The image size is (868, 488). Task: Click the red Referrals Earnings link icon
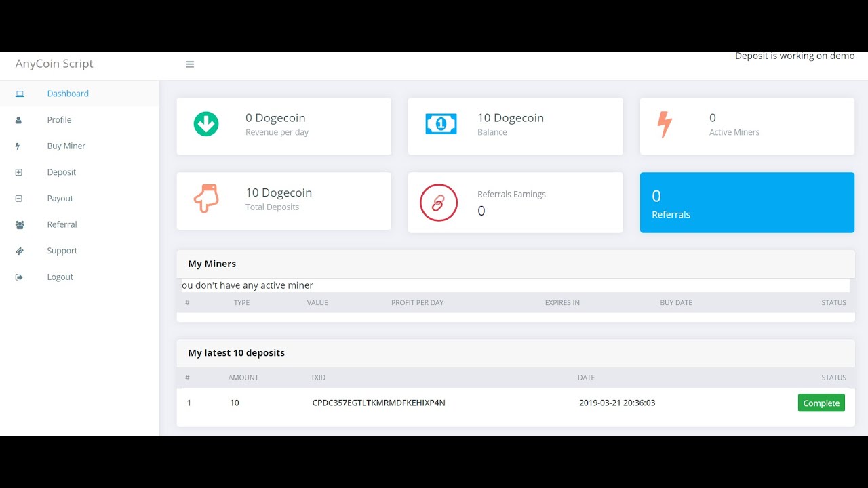[x=439, y=202]
